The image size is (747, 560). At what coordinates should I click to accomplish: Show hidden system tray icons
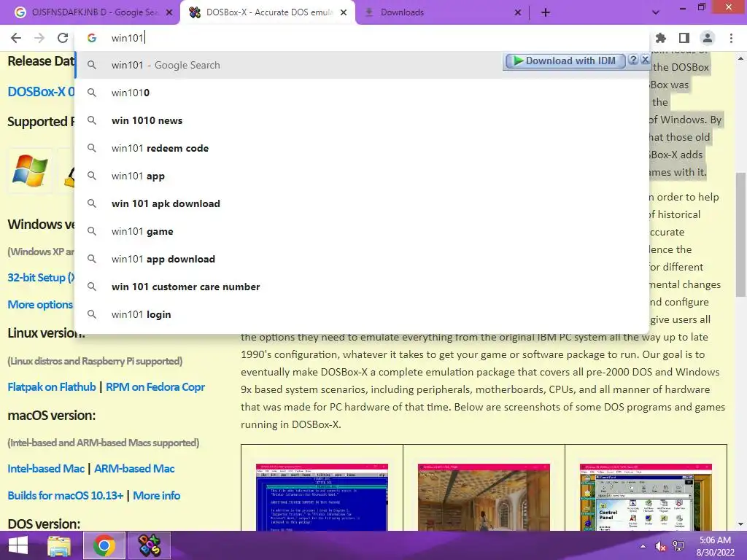(x=643, y=546)
